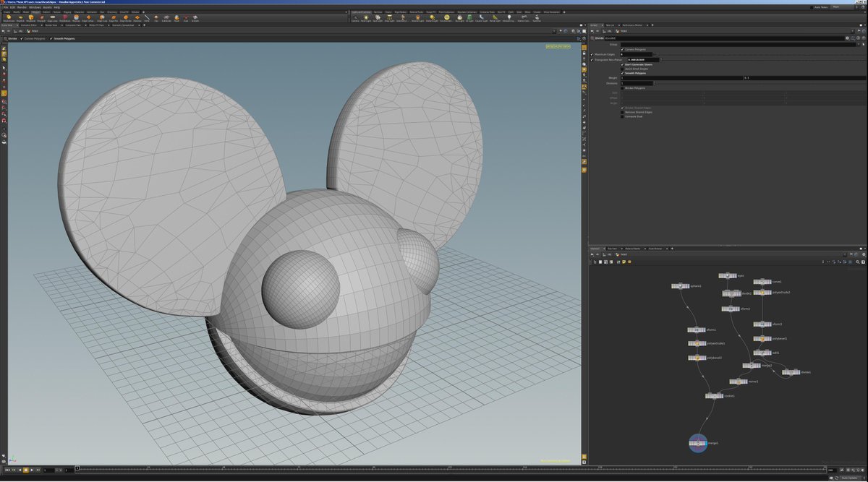
Task: Select the sphere1 node
Action: (680, 286)
